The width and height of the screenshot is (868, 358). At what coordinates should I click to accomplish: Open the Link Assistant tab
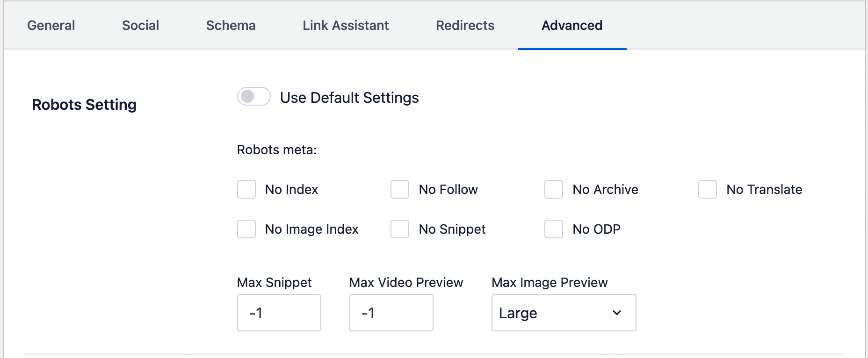(x=346, y=25)
